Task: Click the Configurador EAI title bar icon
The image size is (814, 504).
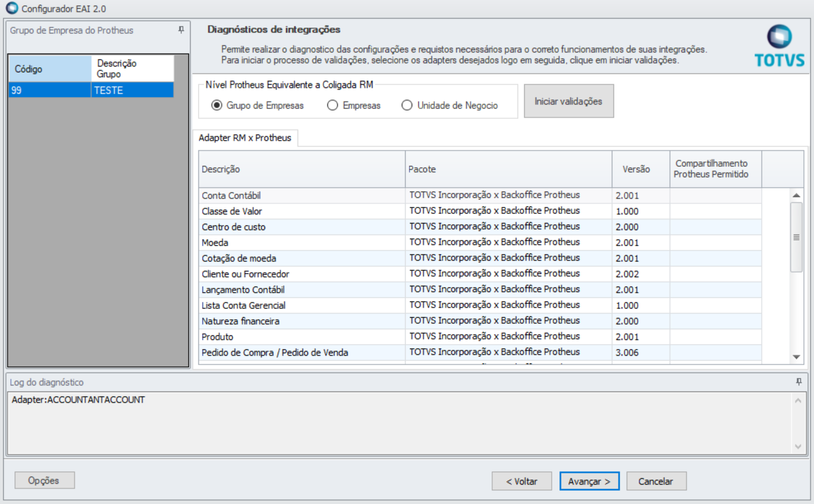Action: tap(12, 8)
